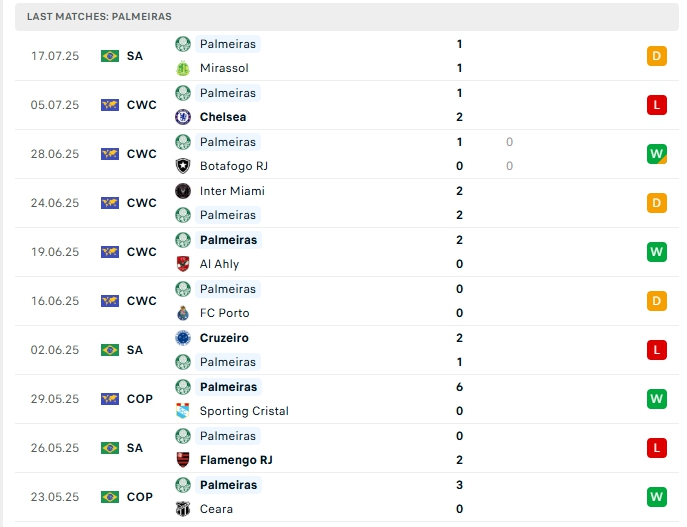This screenshot has width=687, height=527.
Task: Click the draw badge for Mirassol match
Action: [x=656, y=56]
